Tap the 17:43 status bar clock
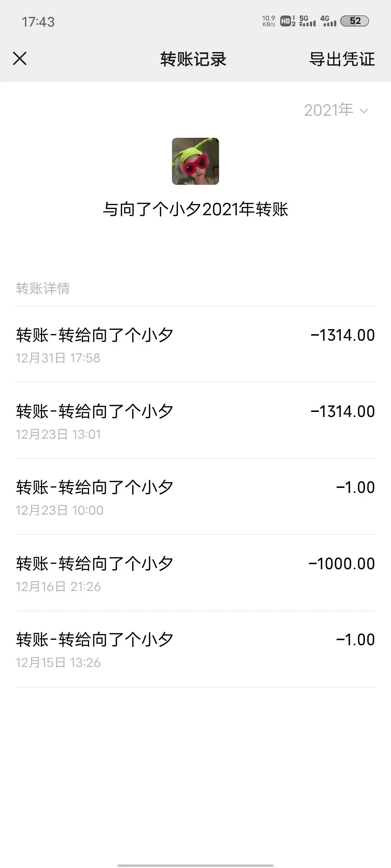 click(x=38, y=22)
